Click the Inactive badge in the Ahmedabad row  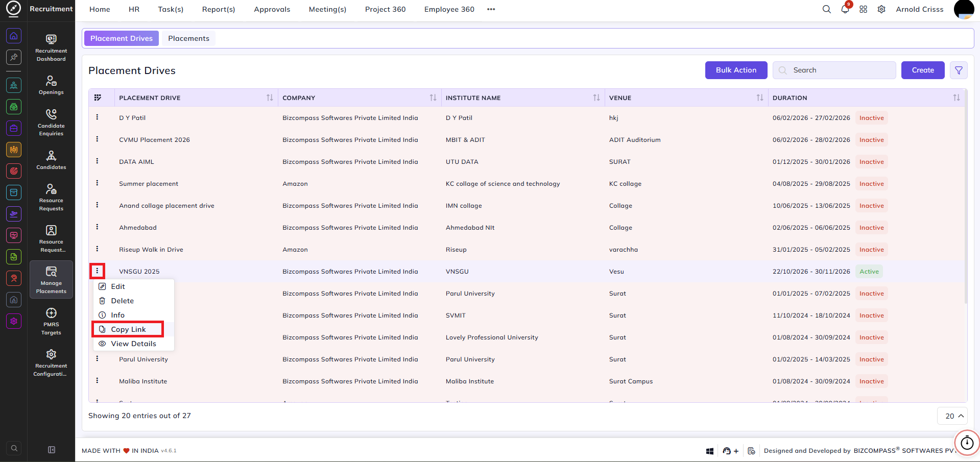[872, 228]
